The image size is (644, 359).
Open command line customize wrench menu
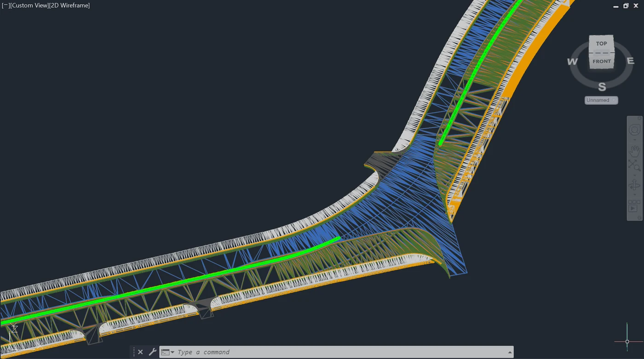click(x=153, y=352)
